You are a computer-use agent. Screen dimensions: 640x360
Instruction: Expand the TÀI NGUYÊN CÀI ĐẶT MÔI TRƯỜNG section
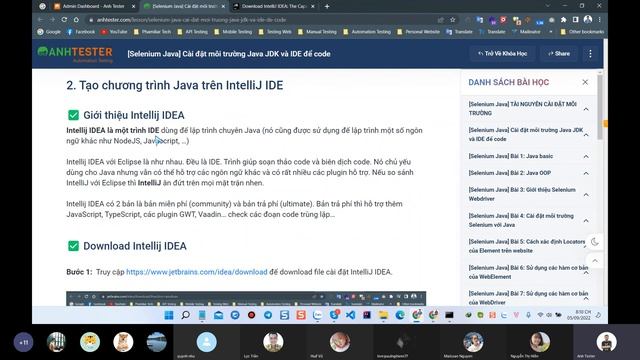click(586, 109)
